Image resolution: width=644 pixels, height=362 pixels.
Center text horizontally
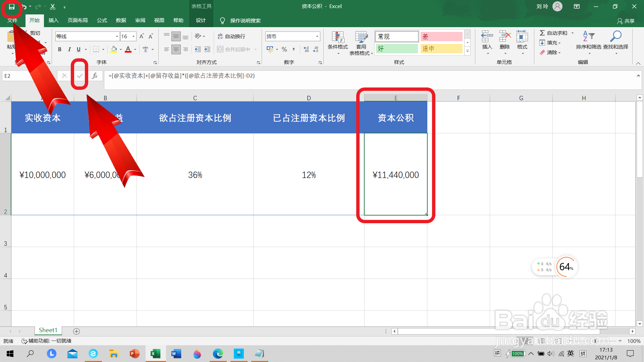(x=176, y=49)
